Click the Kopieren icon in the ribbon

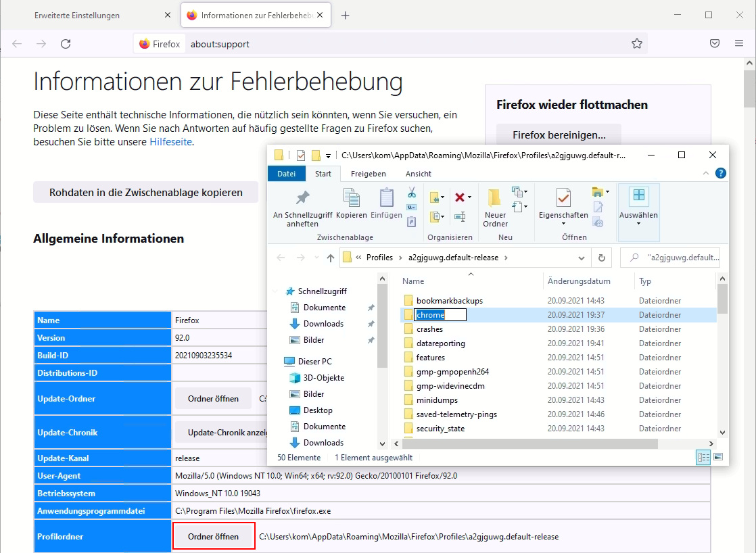click(351, 203)
